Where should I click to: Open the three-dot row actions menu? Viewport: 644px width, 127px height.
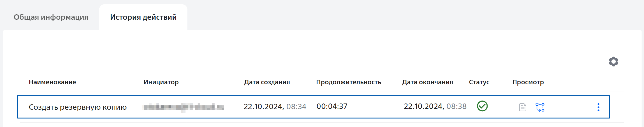598,107
